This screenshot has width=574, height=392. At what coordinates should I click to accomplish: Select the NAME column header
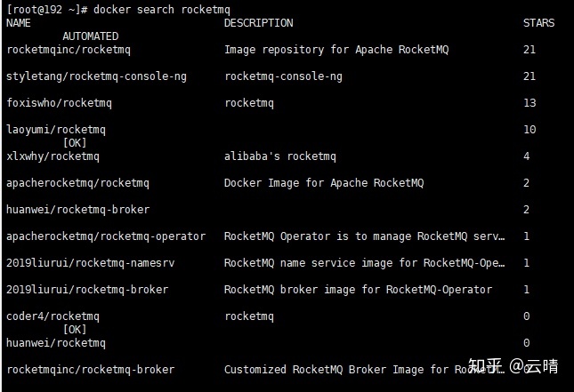tap(19, 23)
